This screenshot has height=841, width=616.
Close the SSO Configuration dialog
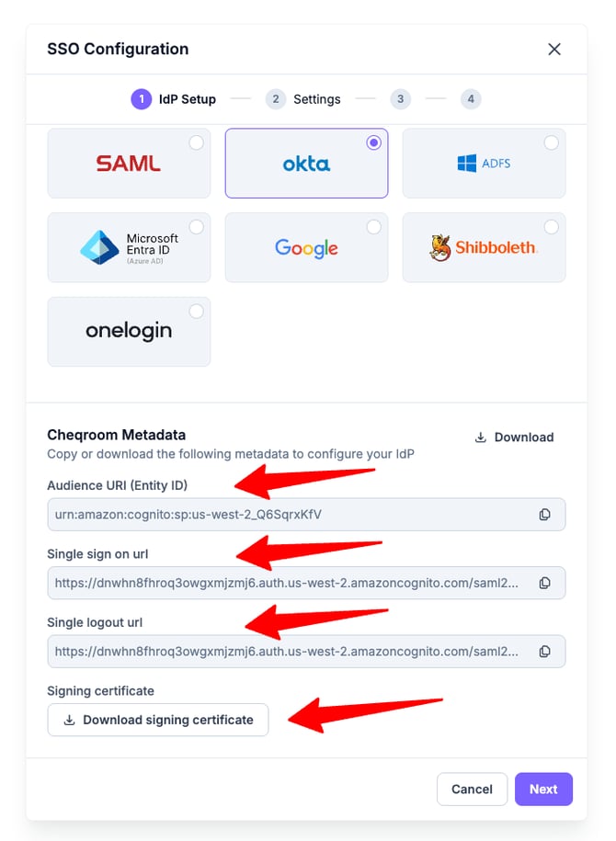554,50
